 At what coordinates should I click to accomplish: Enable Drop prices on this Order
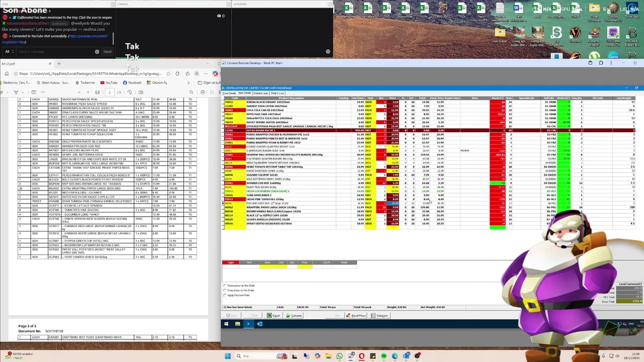pyautogui.click(x=225, y=290)
